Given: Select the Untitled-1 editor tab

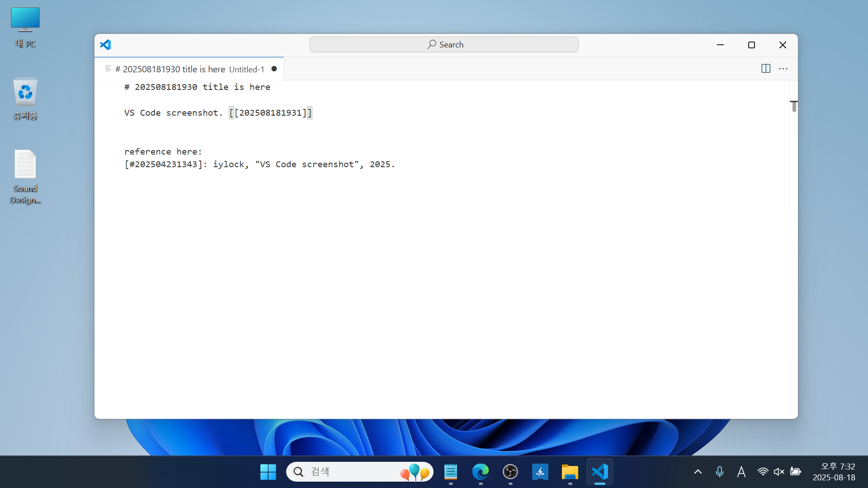Looking at the screenshot, I should pos(189,69).
